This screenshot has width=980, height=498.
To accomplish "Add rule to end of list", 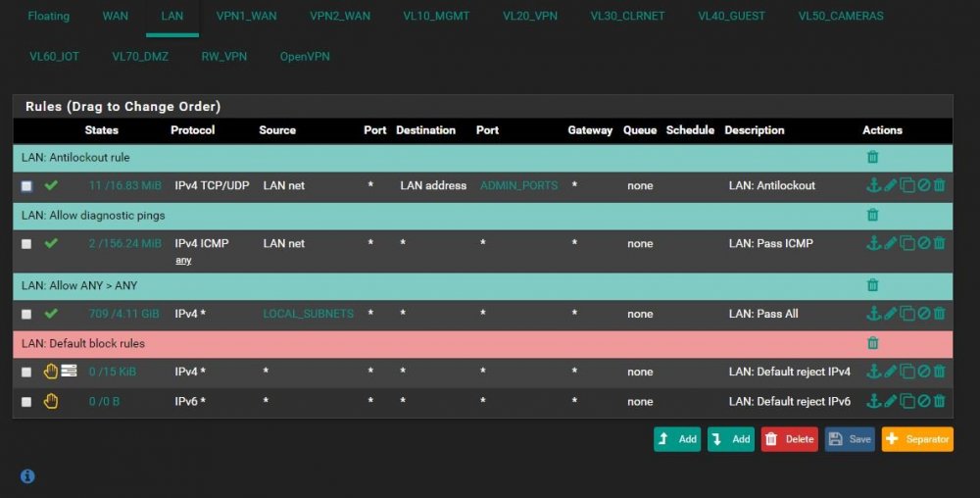I will (x=731, y=439).
